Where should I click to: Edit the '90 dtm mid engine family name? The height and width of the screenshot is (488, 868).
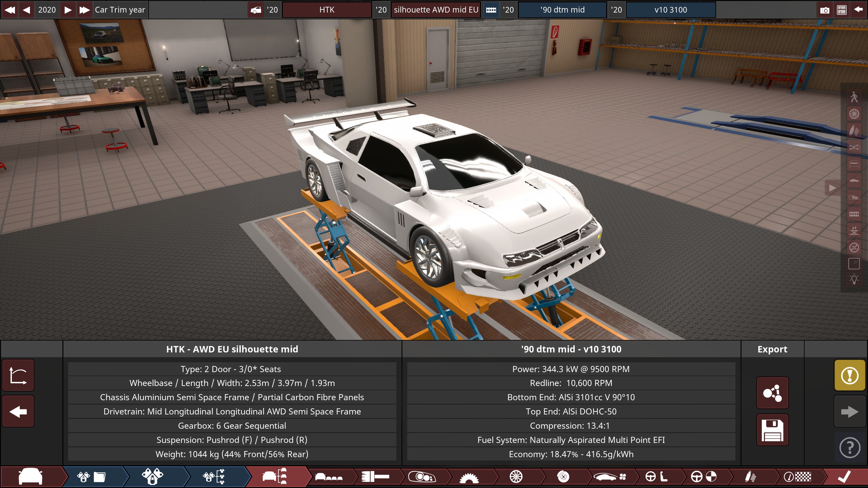tap(563, 9)
